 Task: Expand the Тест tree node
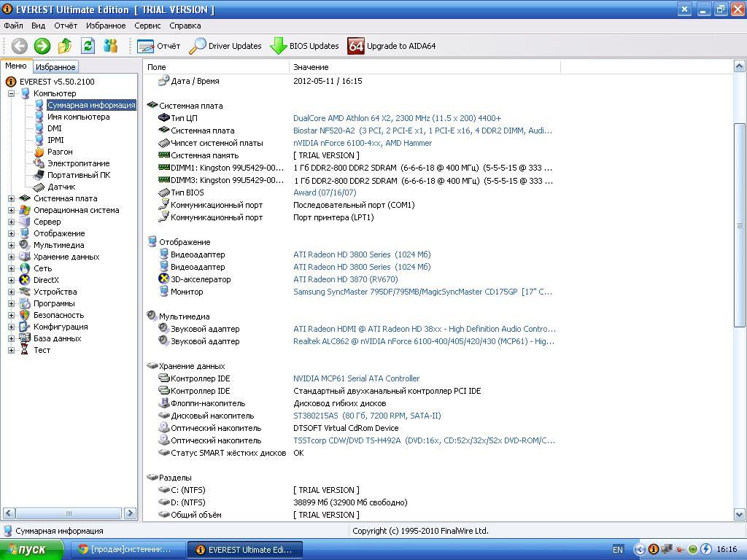(12, 351)
